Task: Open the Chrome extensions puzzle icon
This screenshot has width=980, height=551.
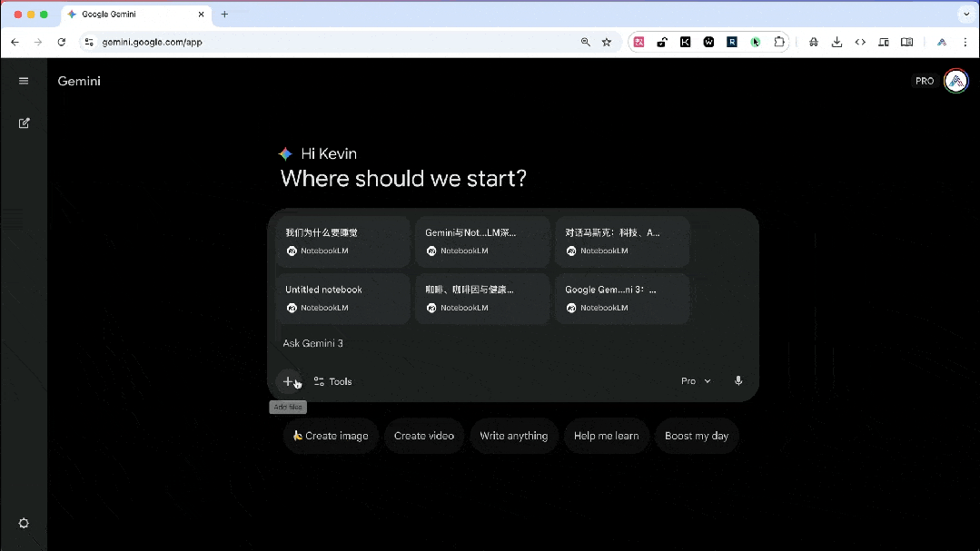Action: click(x=779, y=42)
